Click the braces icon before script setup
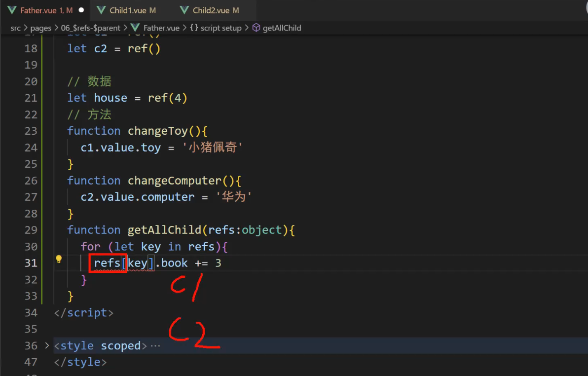Screen dimensions: 588x377 tap(194, 28)
